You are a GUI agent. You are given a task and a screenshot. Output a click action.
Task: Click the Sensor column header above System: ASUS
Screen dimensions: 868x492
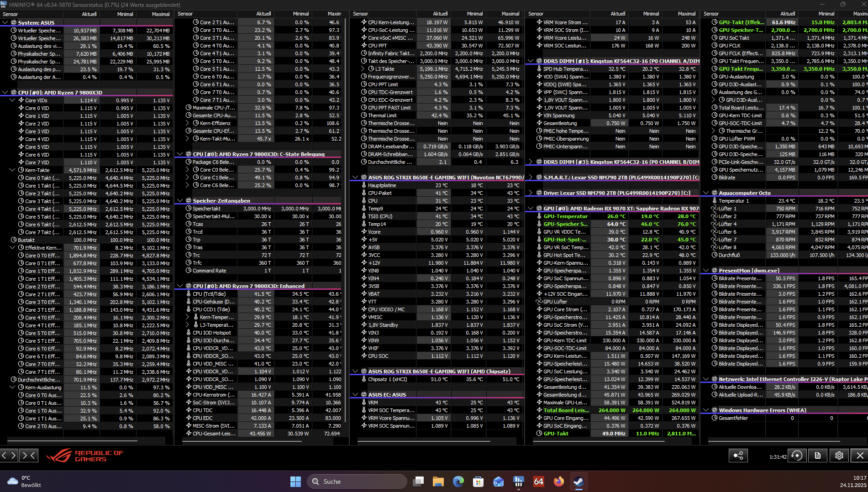coord(32,14)
